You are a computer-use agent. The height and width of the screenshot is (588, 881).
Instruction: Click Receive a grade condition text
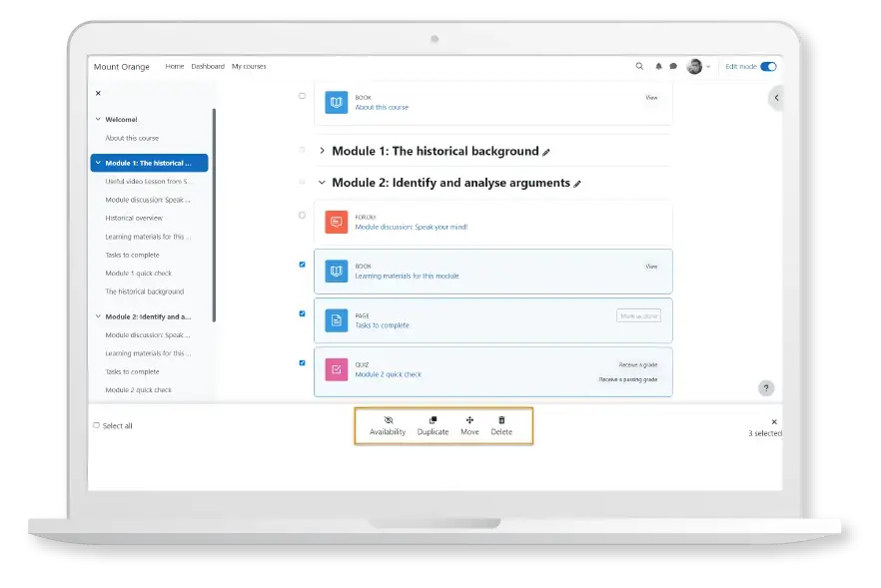637,365
